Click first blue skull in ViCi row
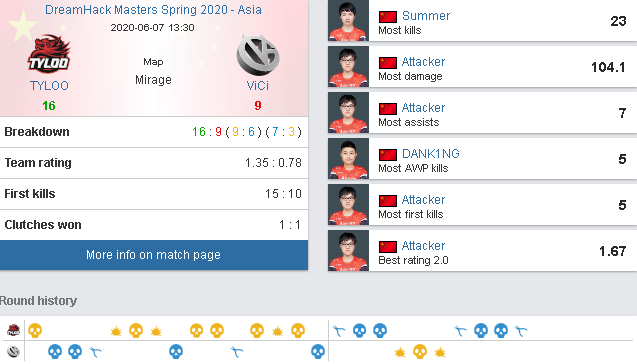Screen dimensions: 637x364 pyautogui.click(x=55, y=351)
